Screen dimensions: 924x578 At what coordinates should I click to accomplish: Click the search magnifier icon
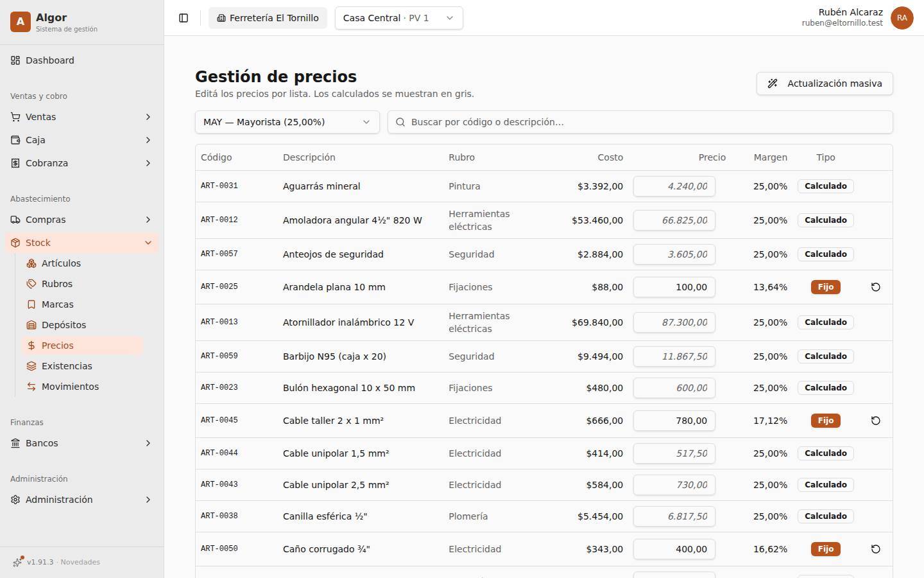[400, 122]
